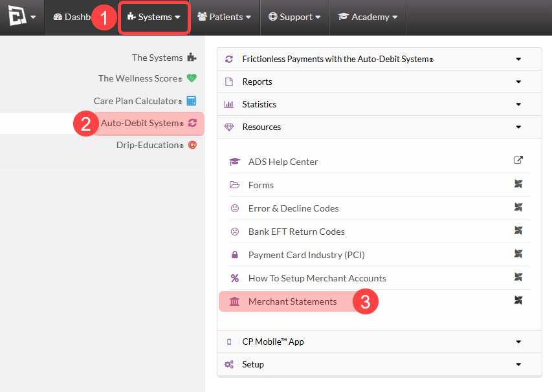552x392 pixels.
Task: Open the logo dropdown arrow
Action: (33, 17)
